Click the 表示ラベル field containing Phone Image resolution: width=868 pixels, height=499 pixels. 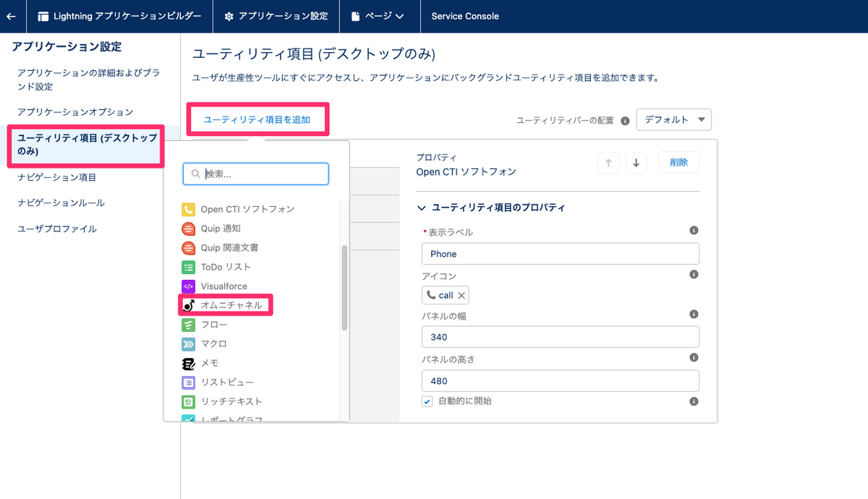coord(560,254)
